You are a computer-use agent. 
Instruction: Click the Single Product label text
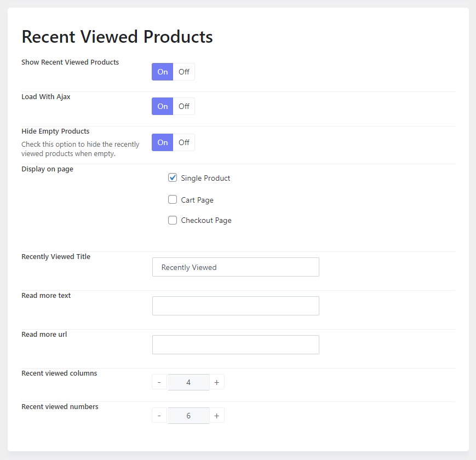(x=205, y=178)
